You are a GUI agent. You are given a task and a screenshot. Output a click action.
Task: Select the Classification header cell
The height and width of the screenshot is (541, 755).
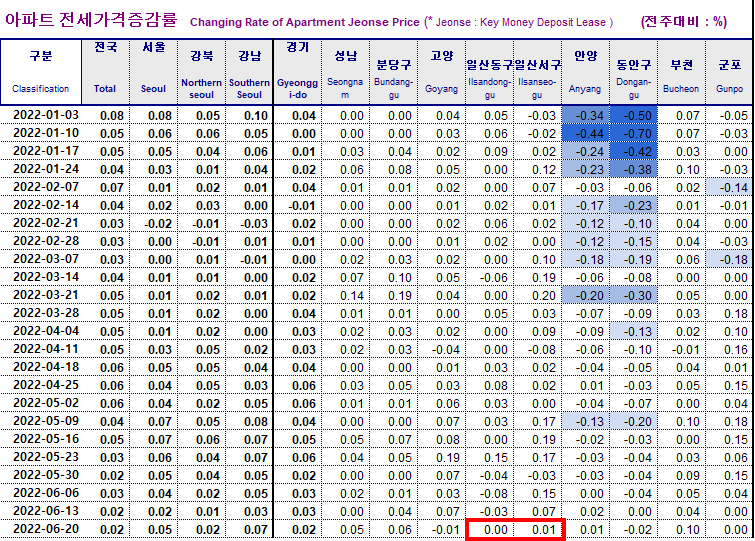[x=41, y=72]
